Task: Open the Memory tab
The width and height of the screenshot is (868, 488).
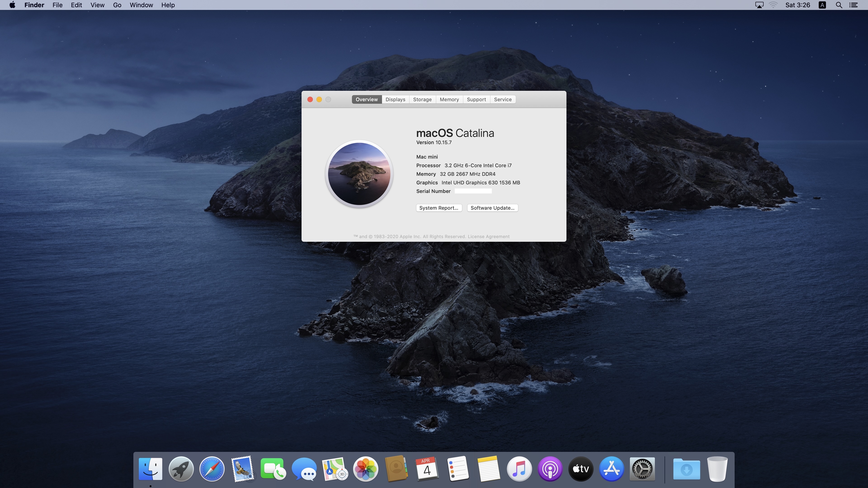Action: pos(449,99)
